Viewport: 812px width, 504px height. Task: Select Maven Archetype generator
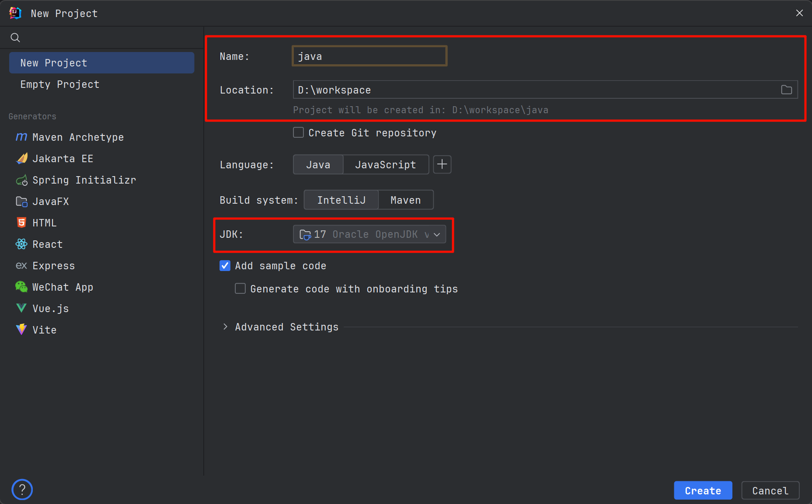coord(102,137)
